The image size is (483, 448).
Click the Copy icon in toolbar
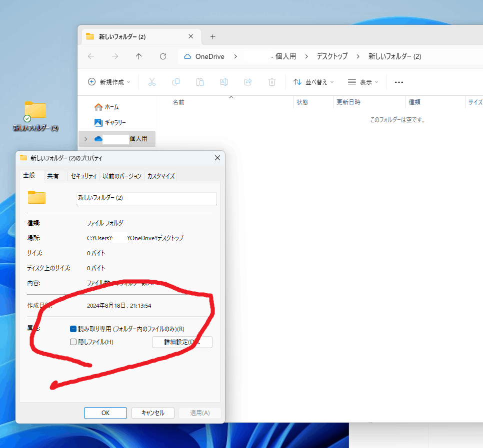point(176,82)
